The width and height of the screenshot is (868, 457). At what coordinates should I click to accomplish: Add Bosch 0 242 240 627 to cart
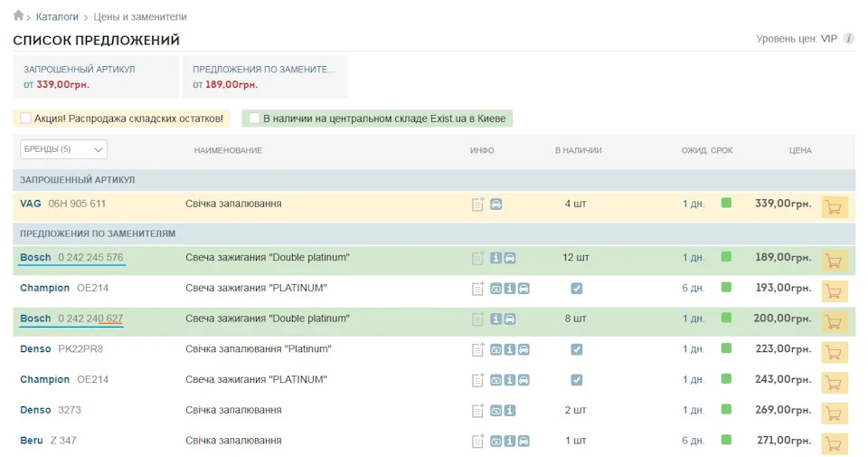[835, 321]
